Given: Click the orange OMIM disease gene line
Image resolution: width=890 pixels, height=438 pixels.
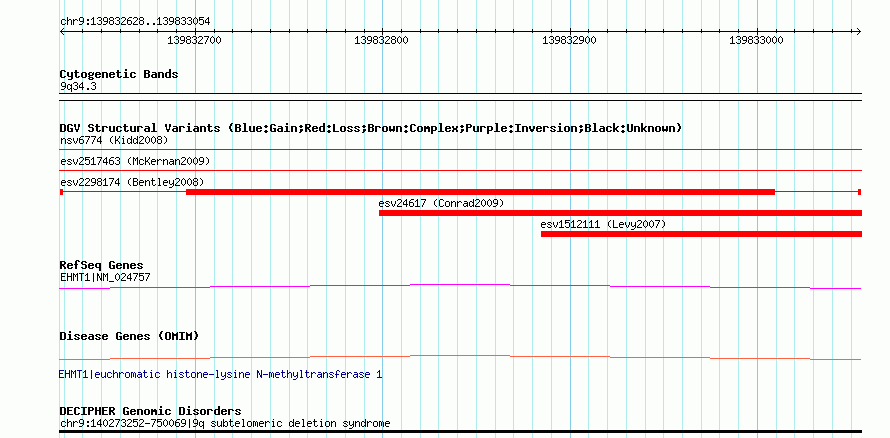Looking at the screenshot, I should (x=460, y=357).
